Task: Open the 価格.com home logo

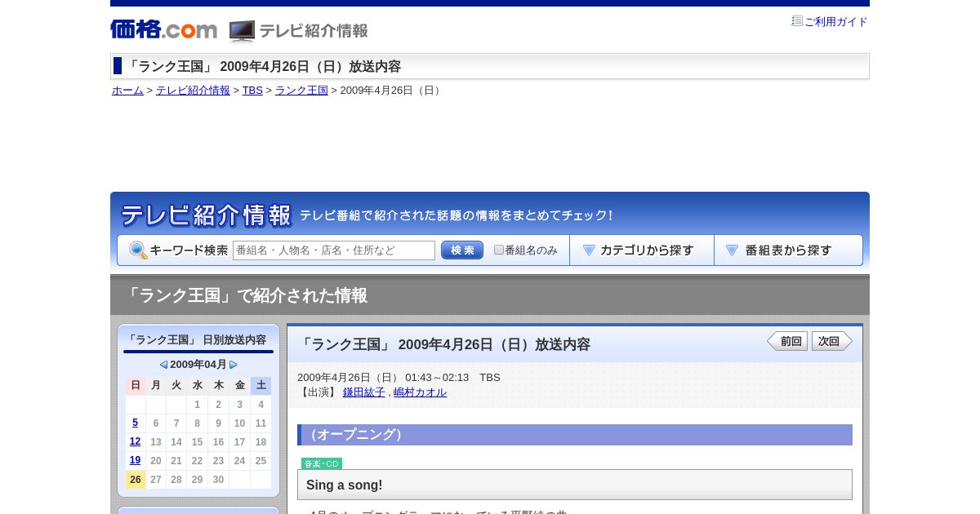Action: pyautogui.click(x=163, y=29)
